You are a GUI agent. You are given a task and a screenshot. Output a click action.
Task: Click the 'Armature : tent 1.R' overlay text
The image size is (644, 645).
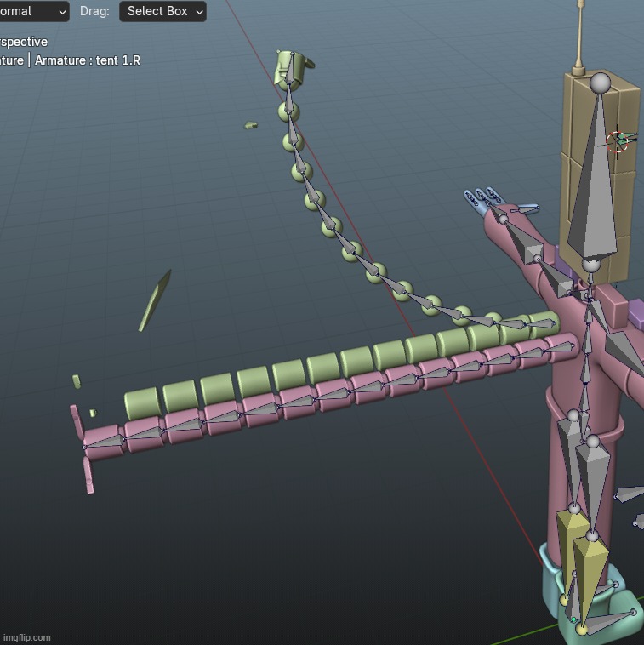(x=87, y=60)
